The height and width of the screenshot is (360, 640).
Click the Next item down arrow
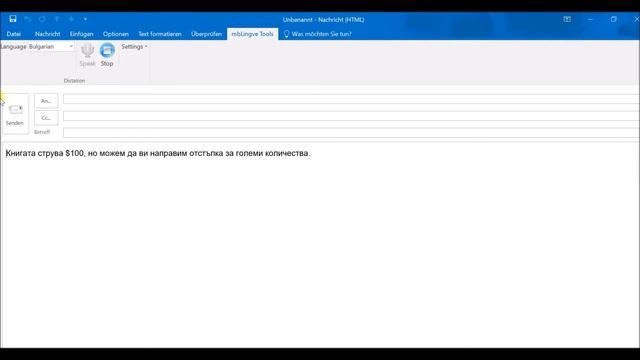click(71, 19)
